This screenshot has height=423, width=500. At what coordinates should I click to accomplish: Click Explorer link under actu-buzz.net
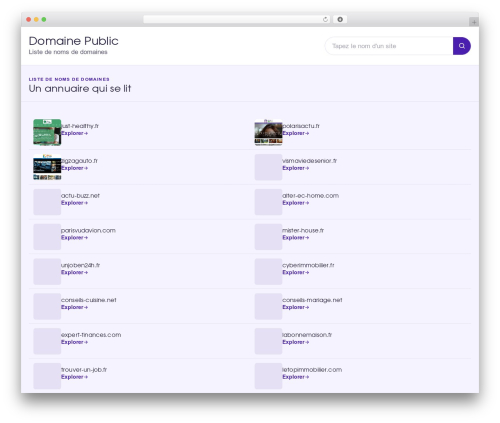click(x=74, y=203)
